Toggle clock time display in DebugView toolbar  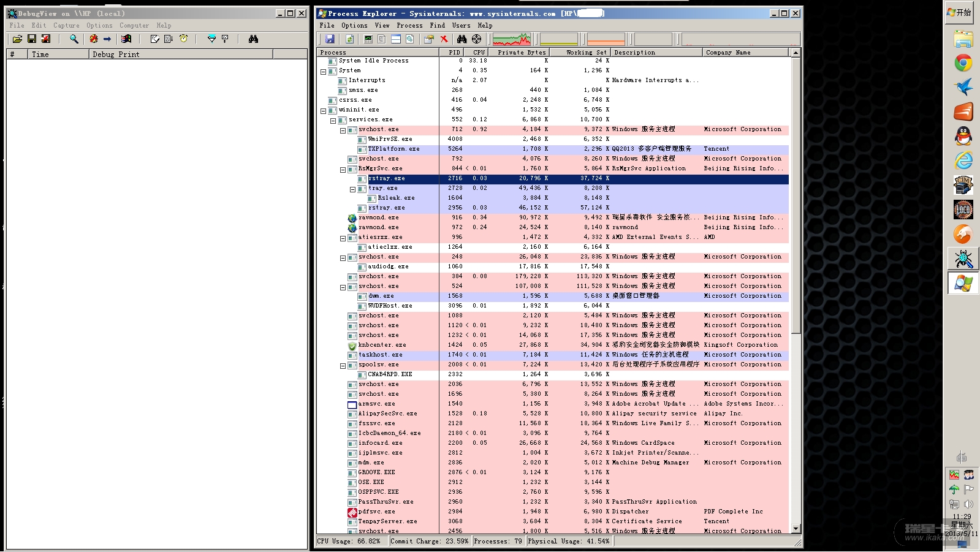click(183, 39)
